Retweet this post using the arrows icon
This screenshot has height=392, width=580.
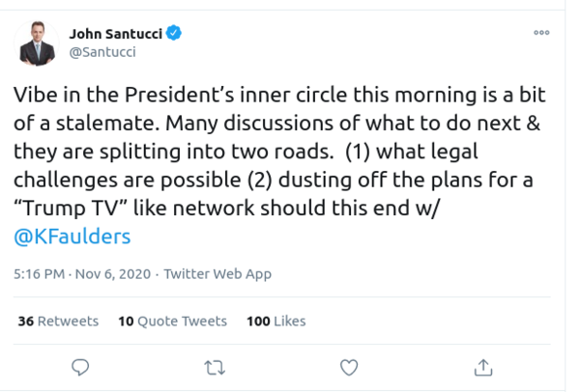tap(216, 366)
